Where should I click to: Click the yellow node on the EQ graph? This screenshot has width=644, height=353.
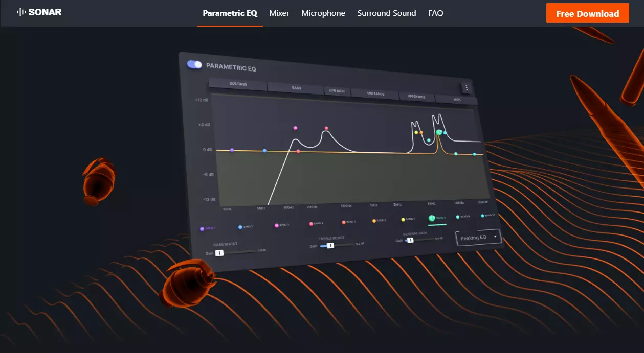coord(416,132)
